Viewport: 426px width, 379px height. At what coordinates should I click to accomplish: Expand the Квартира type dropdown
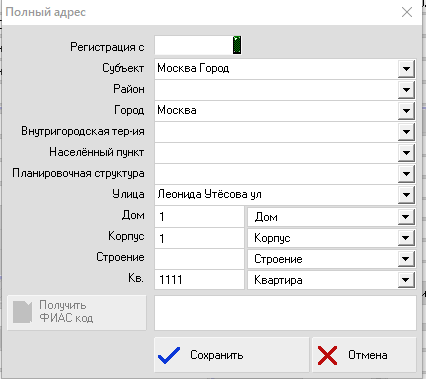point(406,280)
